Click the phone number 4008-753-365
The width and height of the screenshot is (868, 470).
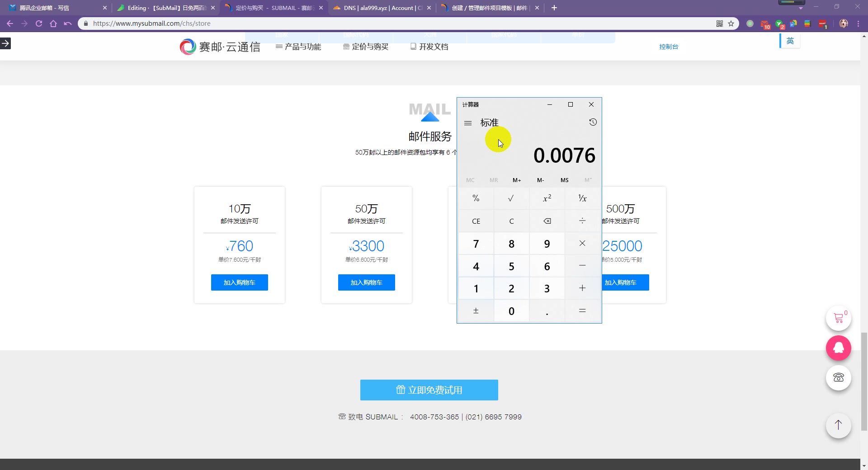434,417
